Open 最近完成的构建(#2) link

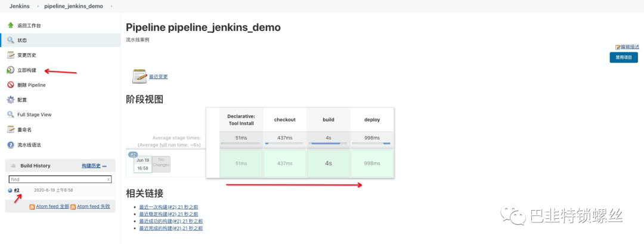(x=171, y=228)
